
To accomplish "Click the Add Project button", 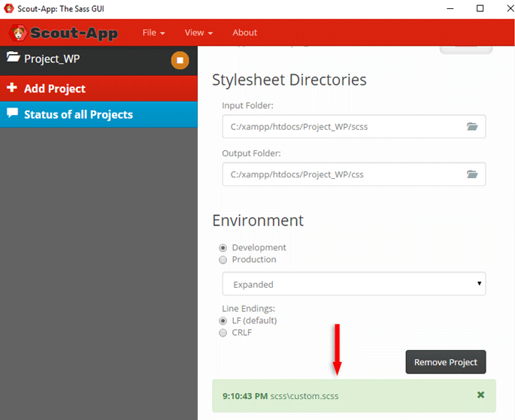I will coord(98,88).
